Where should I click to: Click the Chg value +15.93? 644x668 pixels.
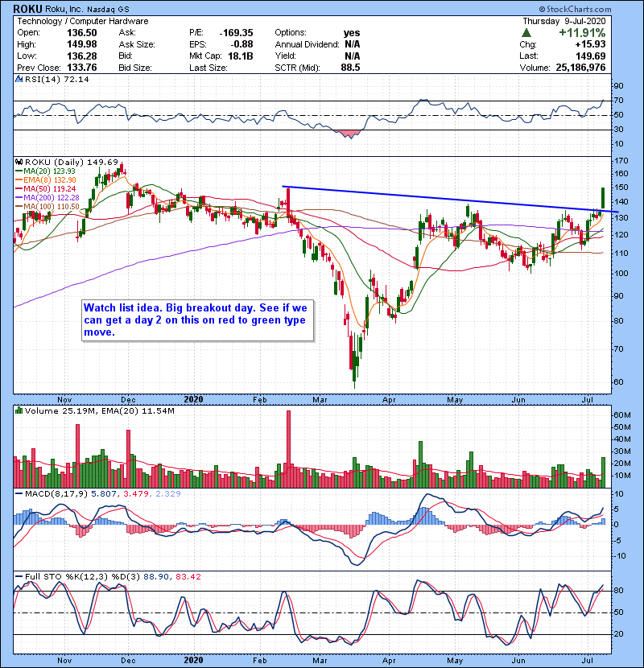tap(590, 44)
